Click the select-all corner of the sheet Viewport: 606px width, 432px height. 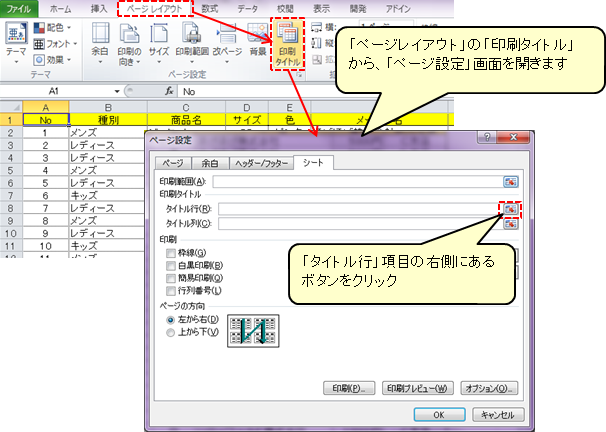11,107
